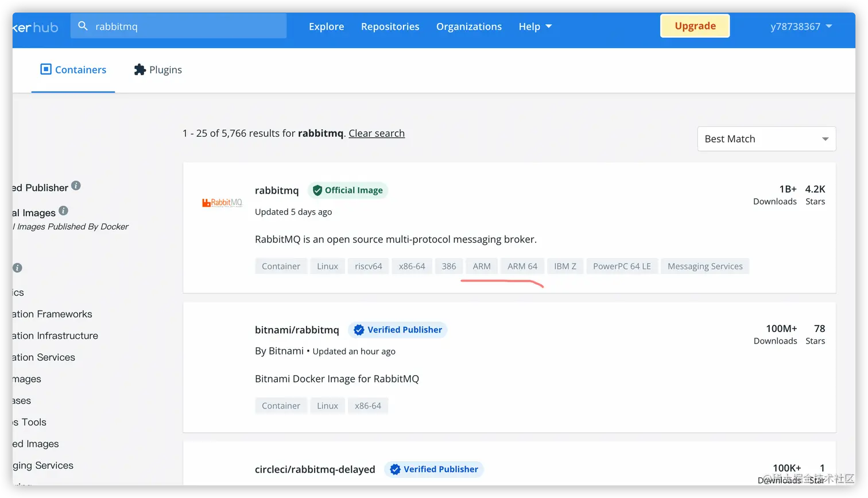Screen dimensions: 868x498
Task: Click the ARM tag on rabbitmq
Action: [482, 266]
